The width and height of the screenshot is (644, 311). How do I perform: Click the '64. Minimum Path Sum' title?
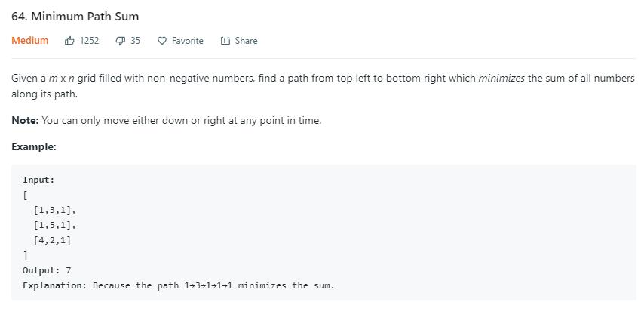coord(75,17)
